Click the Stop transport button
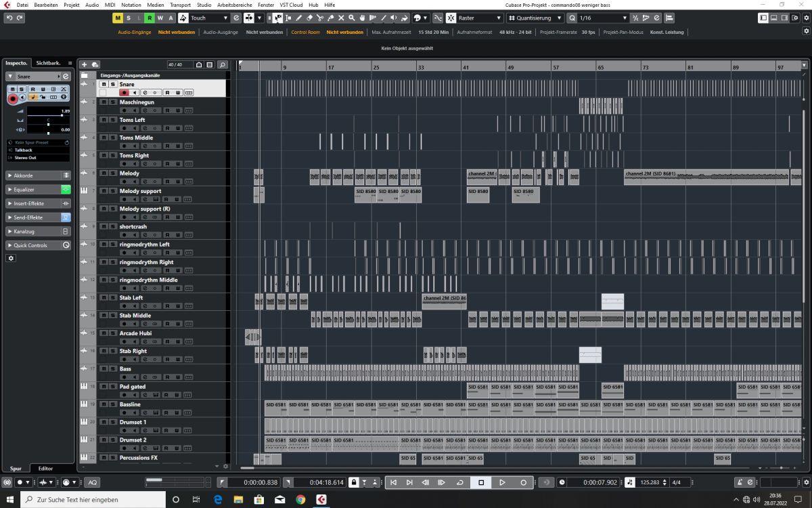The image size is (812, 508). [481, 482]
